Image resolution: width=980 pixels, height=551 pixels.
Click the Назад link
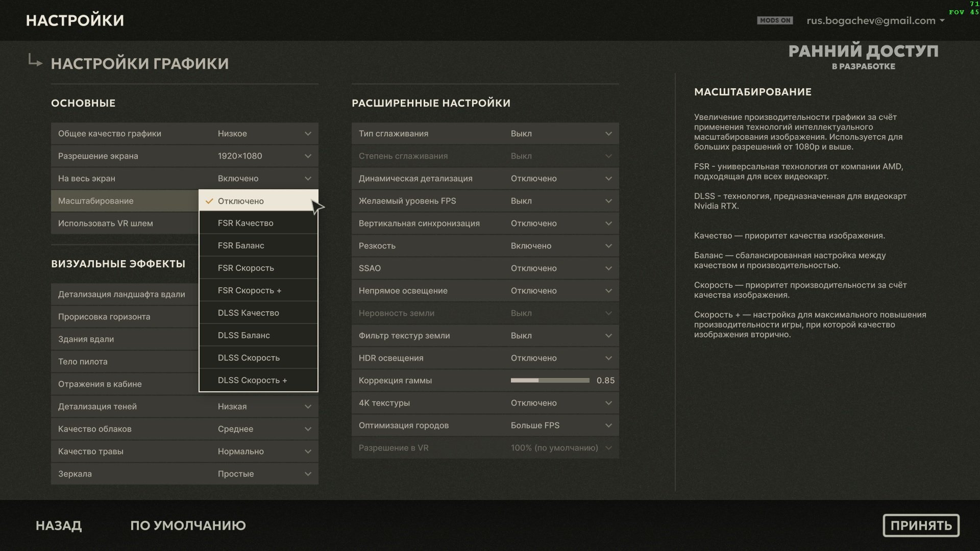point(59,525)
